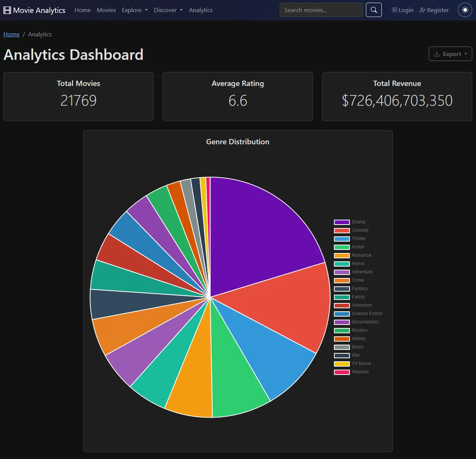Toggle Crime legend entry
The width and height of the screenshot is (476, 459).
[349, 281]
